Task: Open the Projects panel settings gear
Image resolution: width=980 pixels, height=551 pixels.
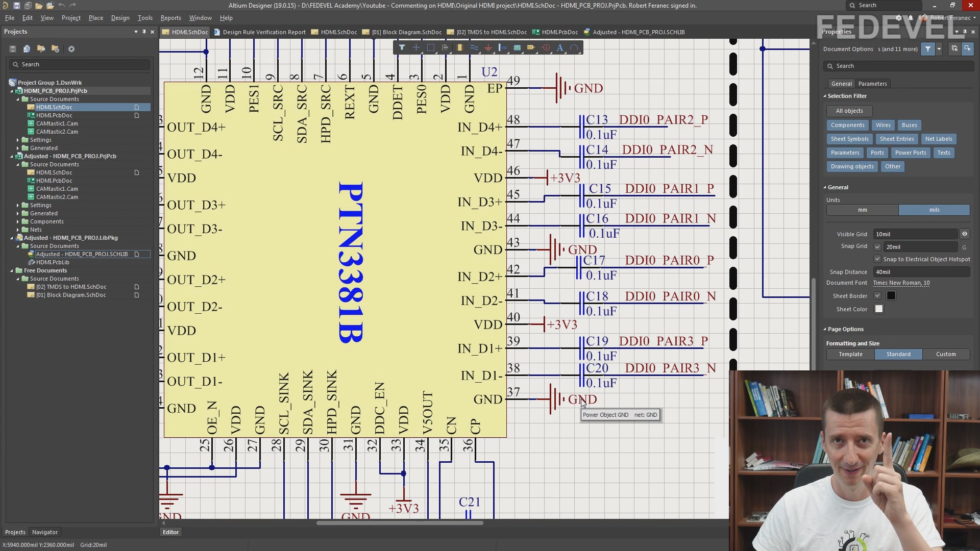Action: pos(71,49)
